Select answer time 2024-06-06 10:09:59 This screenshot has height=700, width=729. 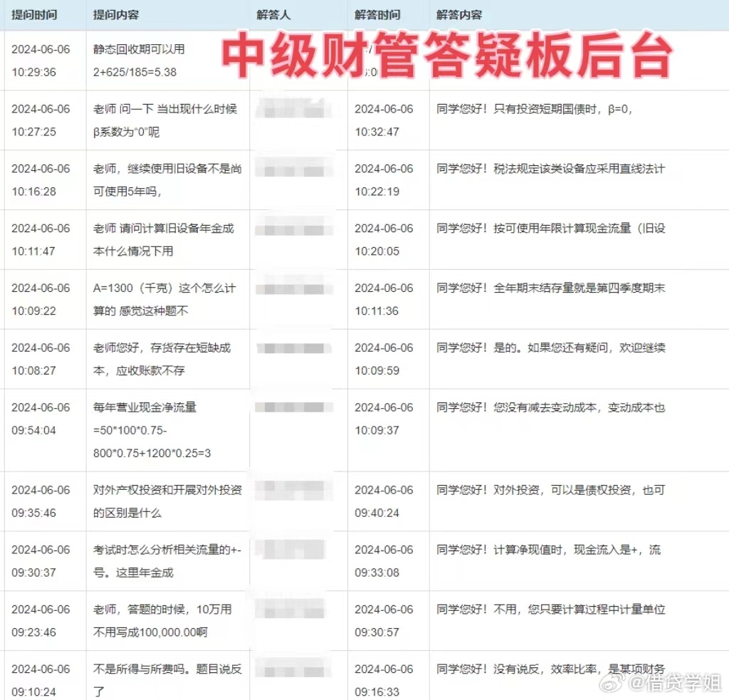pos(384,359)
